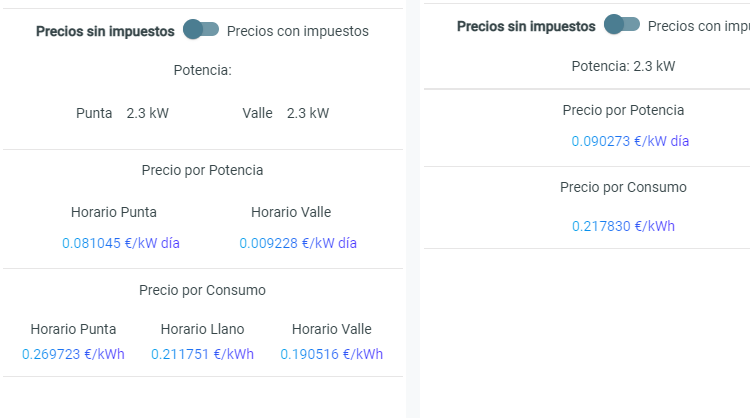Screen dimensions: 750x418
Task: Click left 'Precio por Consumo' heading
Action: (x=202, y=290)
